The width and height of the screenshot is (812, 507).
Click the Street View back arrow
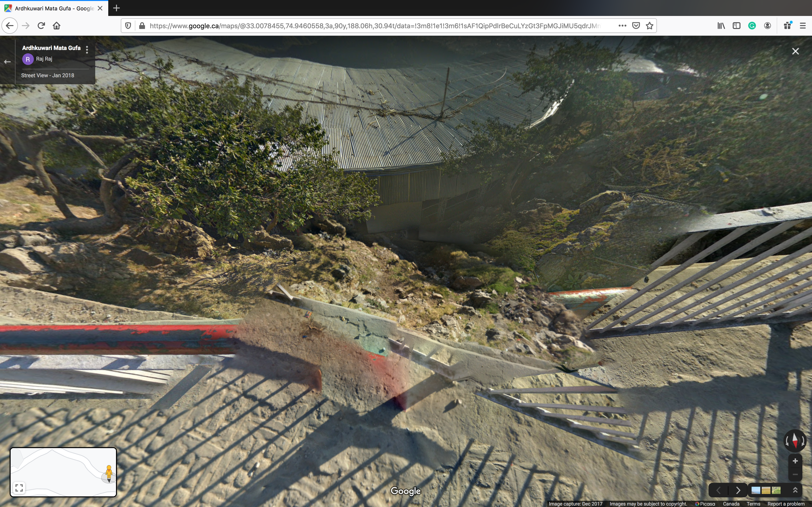[x=7, y=62]
